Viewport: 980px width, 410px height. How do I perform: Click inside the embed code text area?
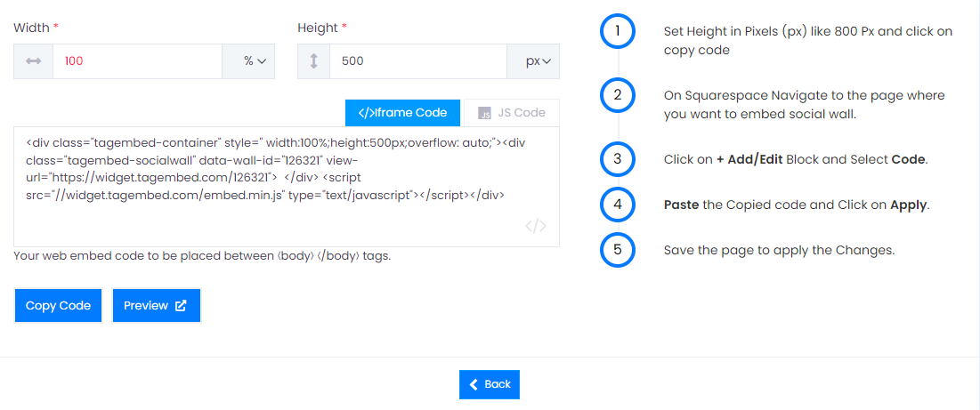click(x=287, y=188)
